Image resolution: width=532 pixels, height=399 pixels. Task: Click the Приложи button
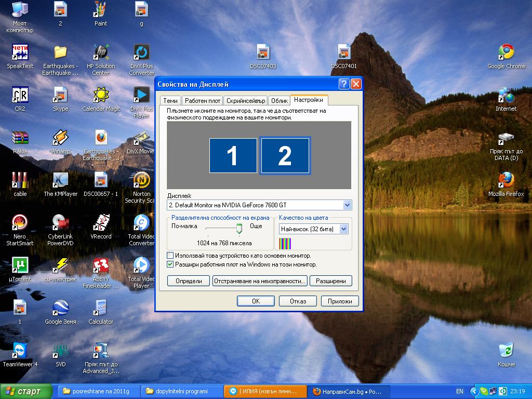click(x=340, y=301)
